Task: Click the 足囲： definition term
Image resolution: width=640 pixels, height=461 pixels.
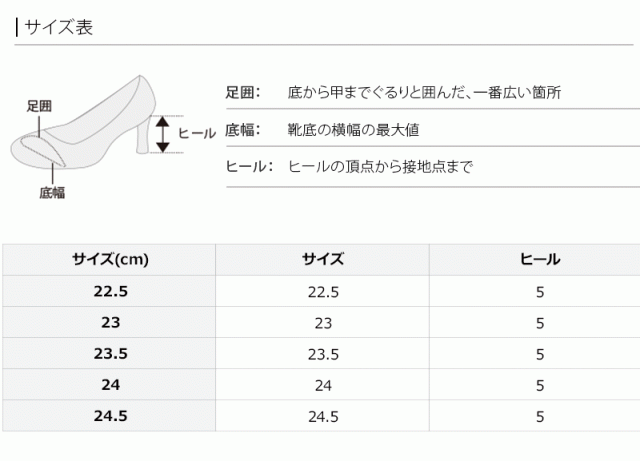Action: point(243,93)
